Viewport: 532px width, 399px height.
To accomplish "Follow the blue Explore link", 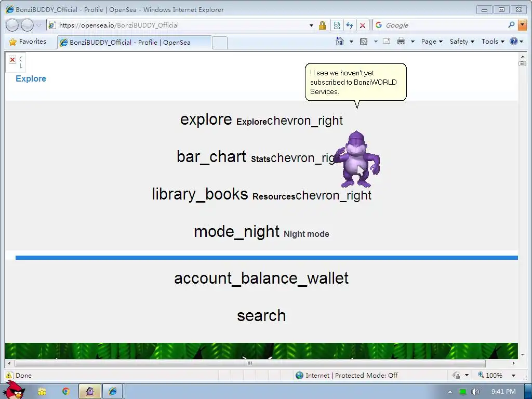I will tap(31, 79).
